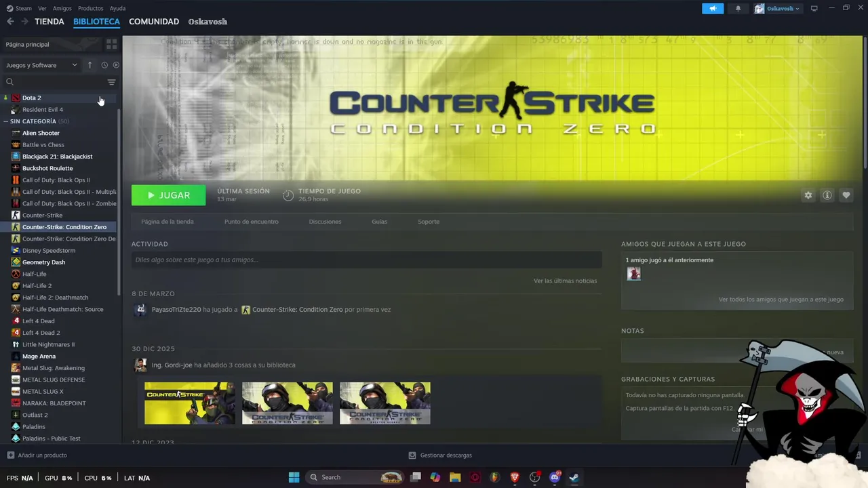Open the Juegos y Software dropdown

point(42,65)
